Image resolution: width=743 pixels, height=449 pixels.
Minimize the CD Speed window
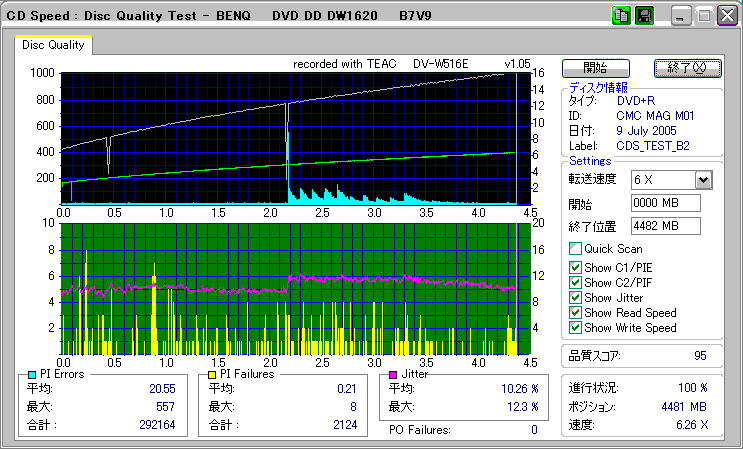coord(682,16)
